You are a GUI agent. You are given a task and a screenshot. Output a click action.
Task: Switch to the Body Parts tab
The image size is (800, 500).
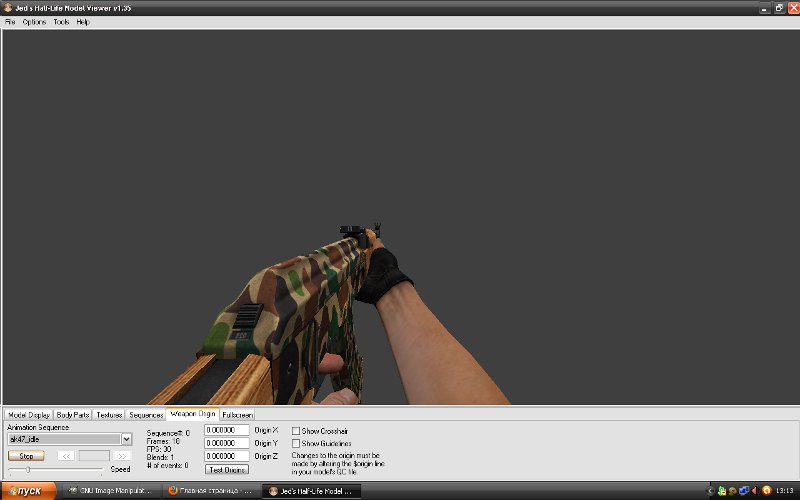click(72, 415)
